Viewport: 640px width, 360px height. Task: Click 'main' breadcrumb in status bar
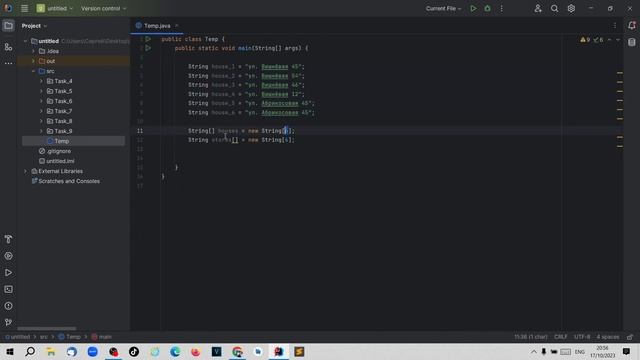coord(102,337)
